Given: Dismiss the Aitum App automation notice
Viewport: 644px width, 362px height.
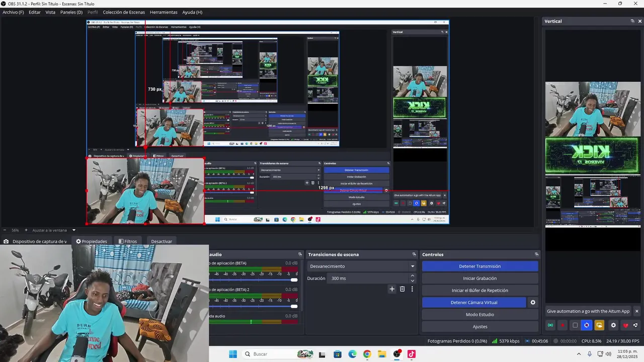Looking at the screenshot, I should pyautogui.click(x=636, y=311).
